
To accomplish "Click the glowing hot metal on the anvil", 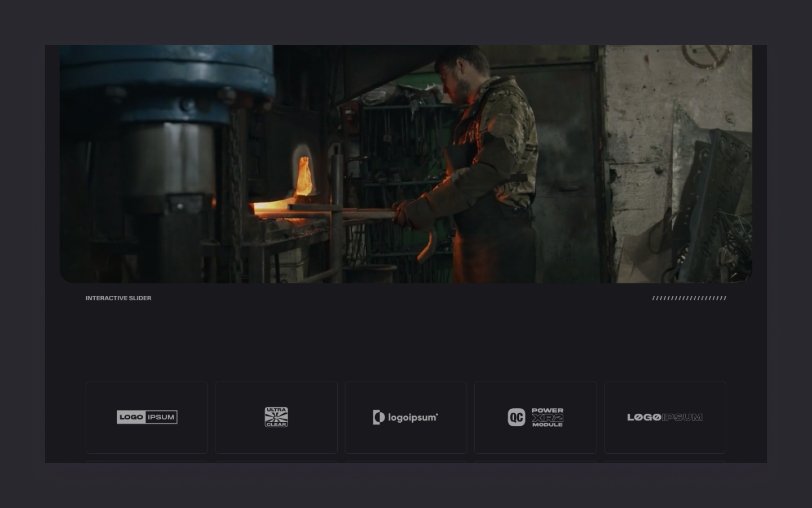I will (271, 208).
